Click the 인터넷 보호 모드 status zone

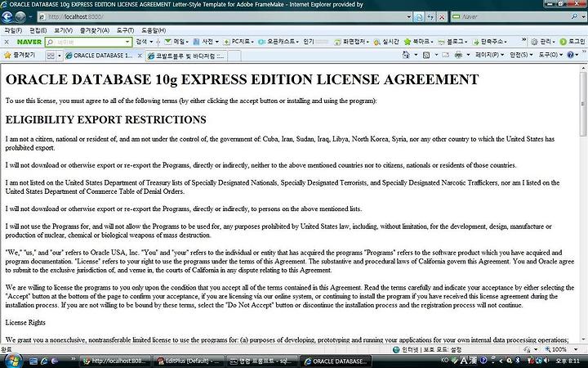tap(427, 350)
